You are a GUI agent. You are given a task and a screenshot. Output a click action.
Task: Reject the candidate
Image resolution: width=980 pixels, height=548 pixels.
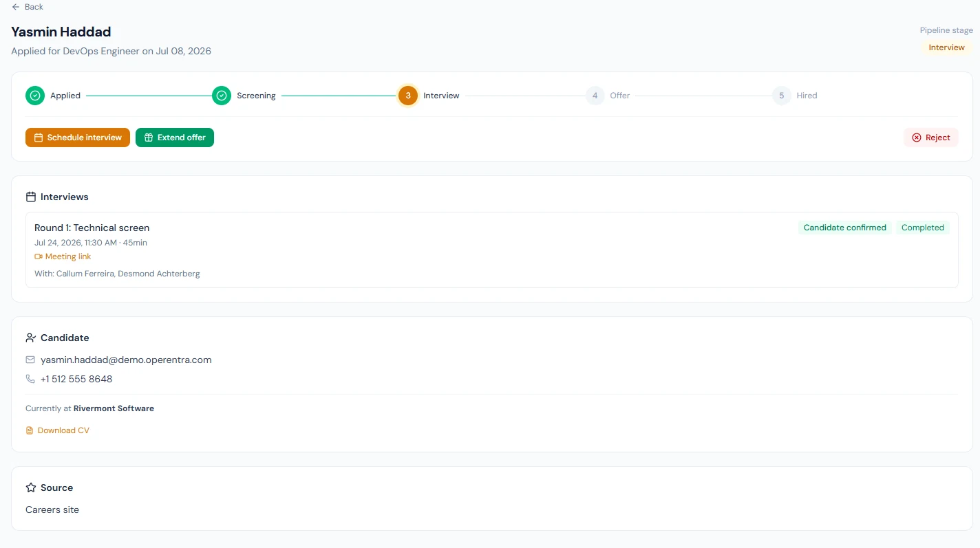pyautogui.click(x=930, y=138)
